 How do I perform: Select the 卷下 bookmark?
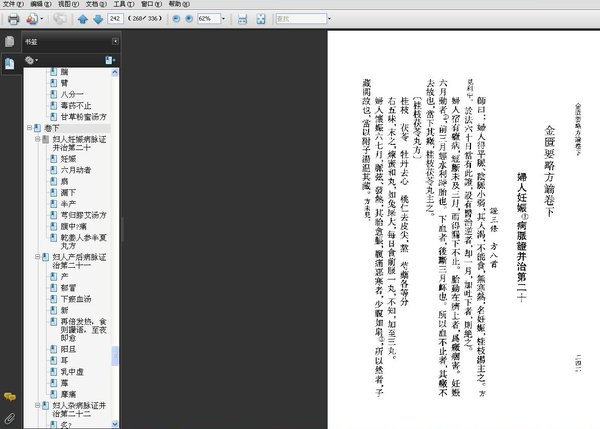pos(52,128)
